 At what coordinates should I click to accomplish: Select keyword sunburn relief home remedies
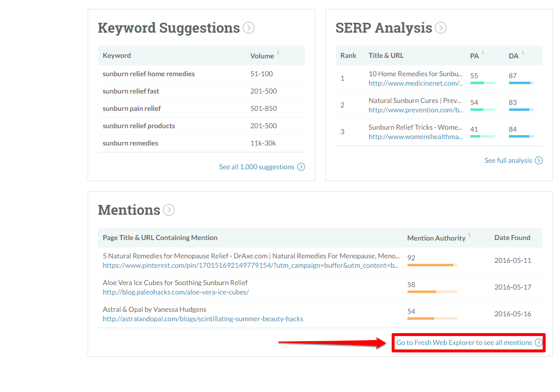(x=149, y=74)
